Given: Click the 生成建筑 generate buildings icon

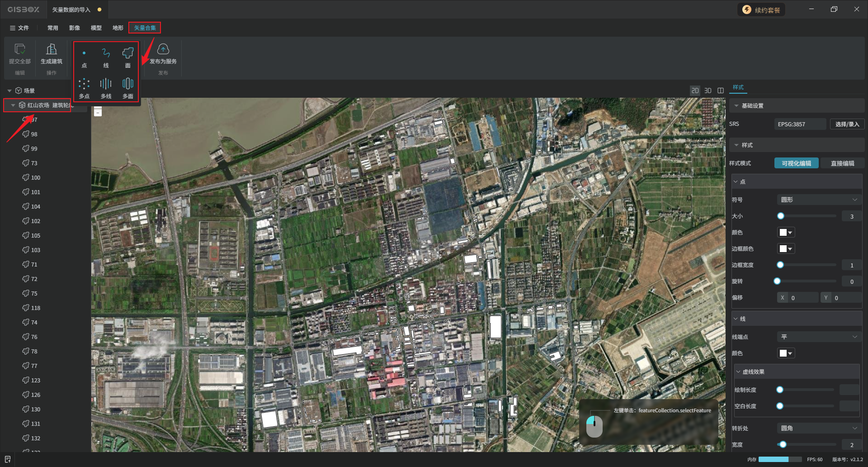Looking at the screenshot, I should click(52, 53).
